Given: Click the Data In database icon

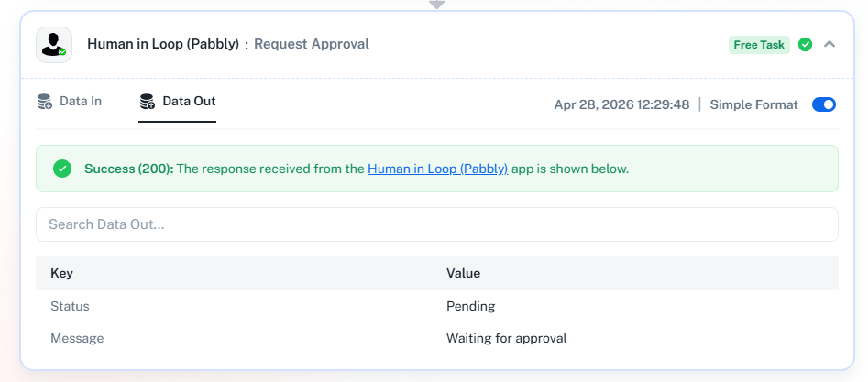Looking at the screenshot, I should [x=45, y=102].
